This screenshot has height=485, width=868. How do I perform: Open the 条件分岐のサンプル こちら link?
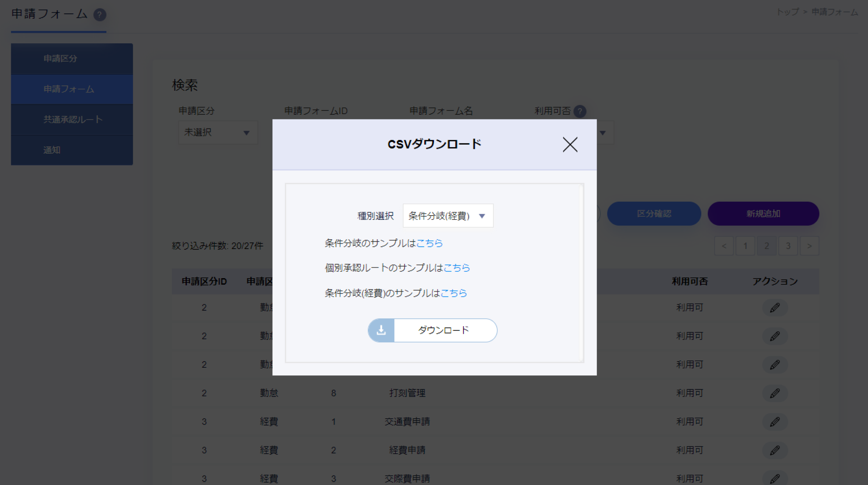click(429, 243)
